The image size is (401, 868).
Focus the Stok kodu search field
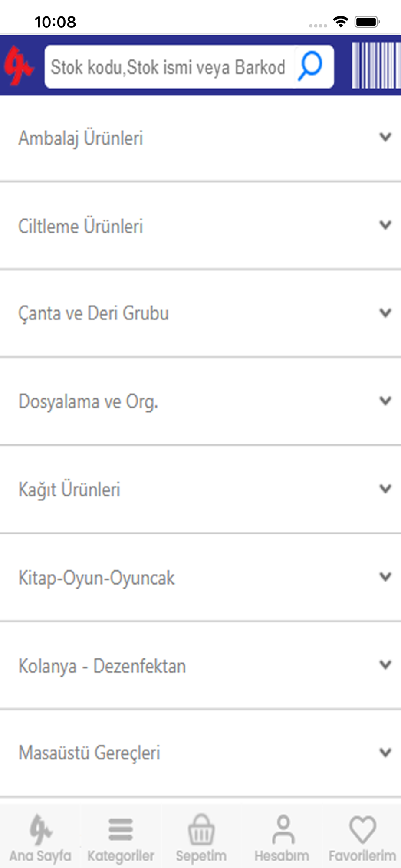coord(169,67)
